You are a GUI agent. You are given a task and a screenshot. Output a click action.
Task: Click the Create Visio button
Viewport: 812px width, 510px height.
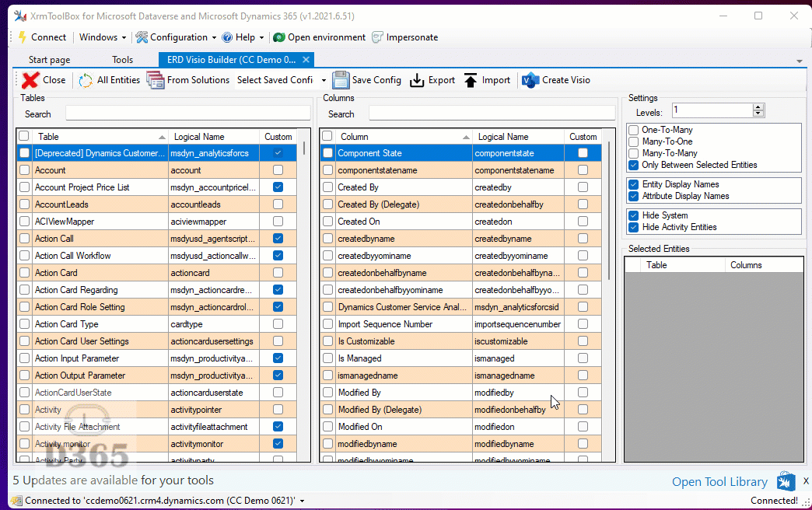[x=556, y=80]
